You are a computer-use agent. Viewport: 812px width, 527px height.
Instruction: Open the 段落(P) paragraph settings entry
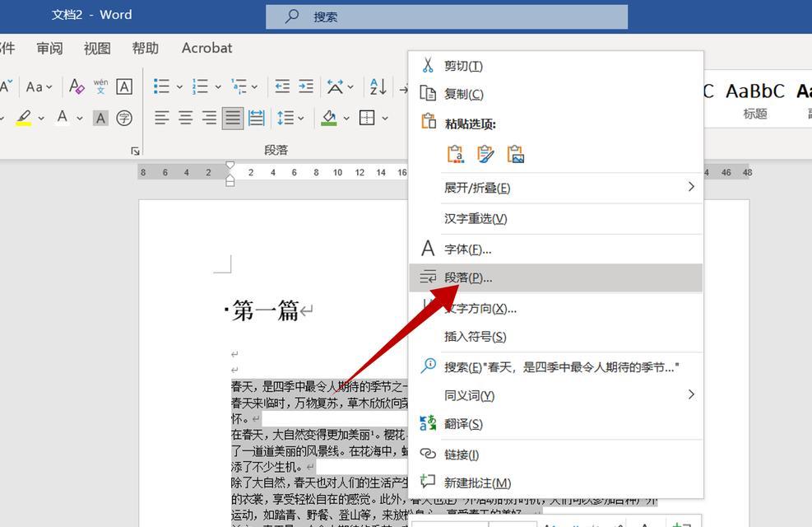click(555, 277)
